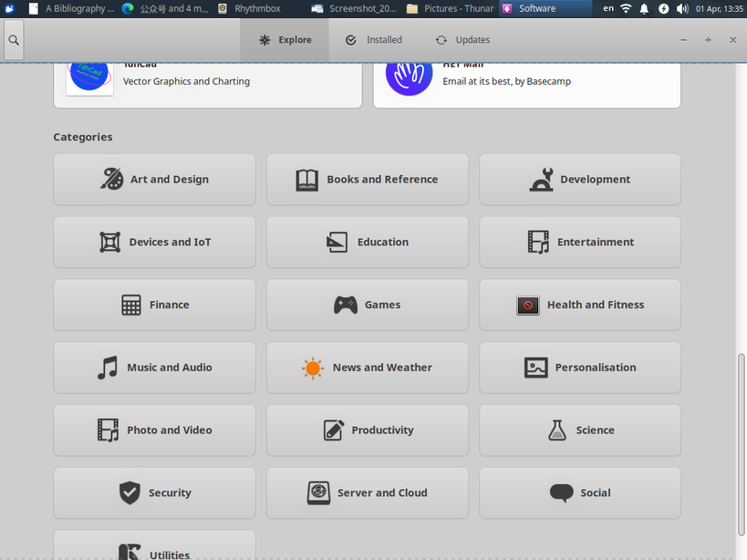Click the Social speech bubble icon
This screenshot has height=560, width=747.
click(562, 493)
